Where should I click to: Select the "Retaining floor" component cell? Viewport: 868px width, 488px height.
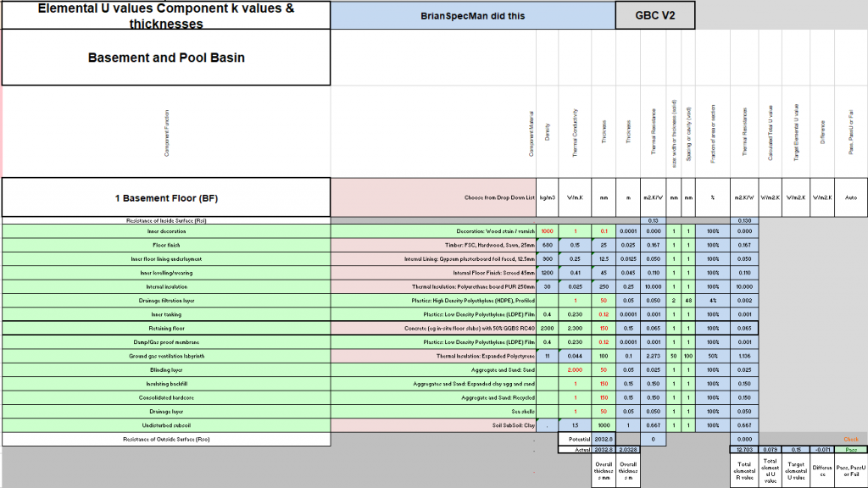pos(166,328)
